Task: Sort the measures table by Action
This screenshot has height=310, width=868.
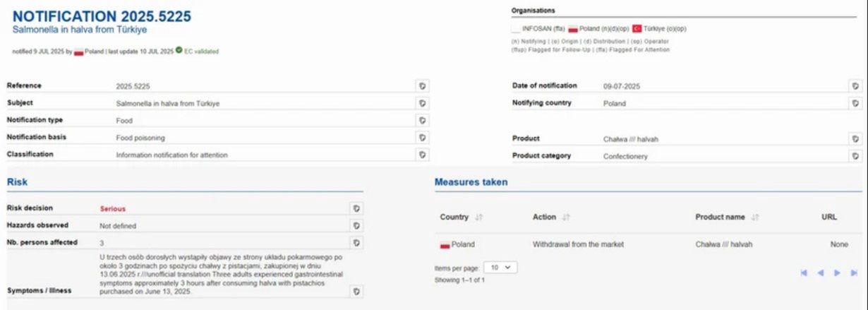Action: point(567,217)
